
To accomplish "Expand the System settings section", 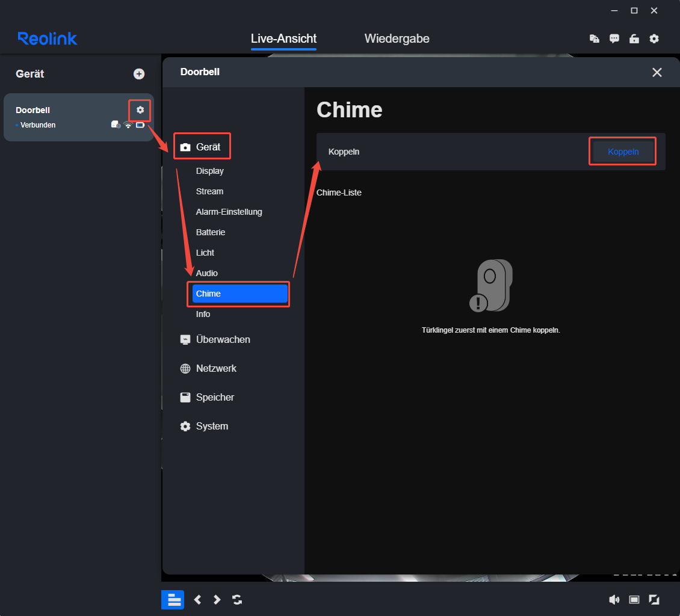I will [204, 426].
